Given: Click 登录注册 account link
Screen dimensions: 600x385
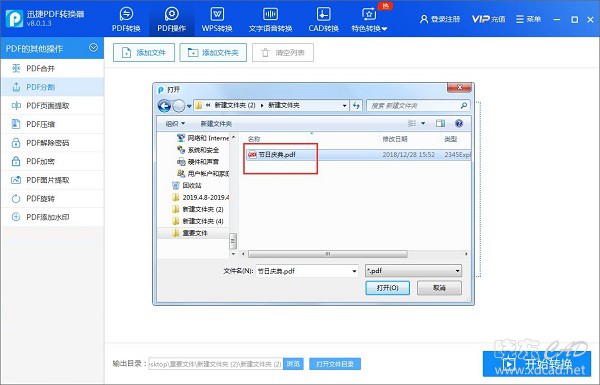Looking at the screenshot, I should (440, 19).
